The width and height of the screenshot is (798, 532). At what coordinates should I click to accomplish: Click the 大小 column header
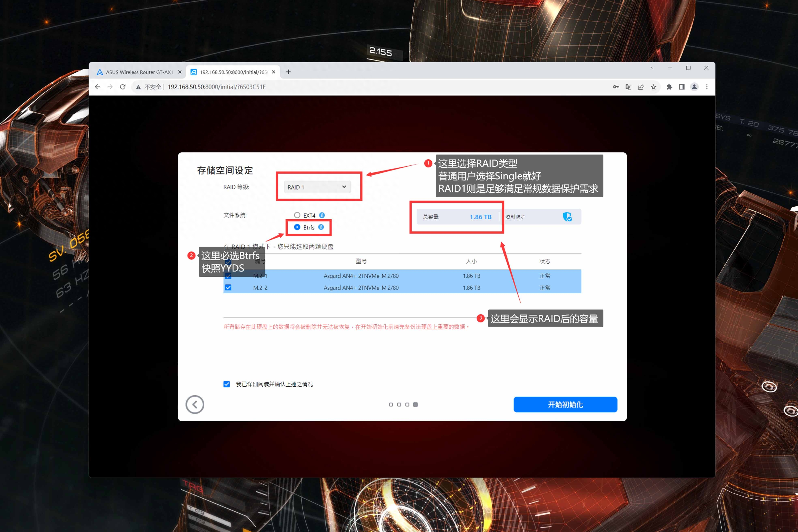(x=471, y=261)
